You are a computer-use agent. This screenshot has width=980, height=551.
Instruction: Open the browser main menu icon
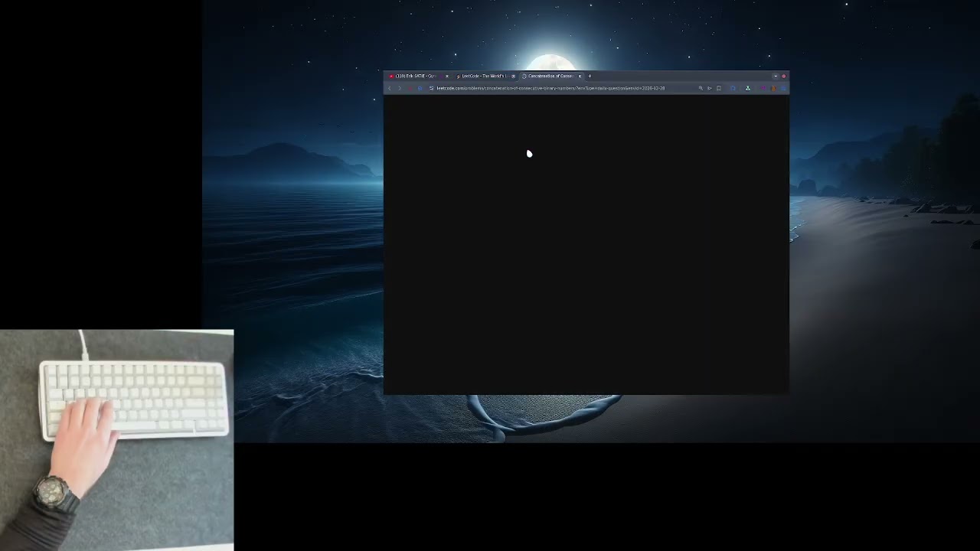tap(782, 88)
